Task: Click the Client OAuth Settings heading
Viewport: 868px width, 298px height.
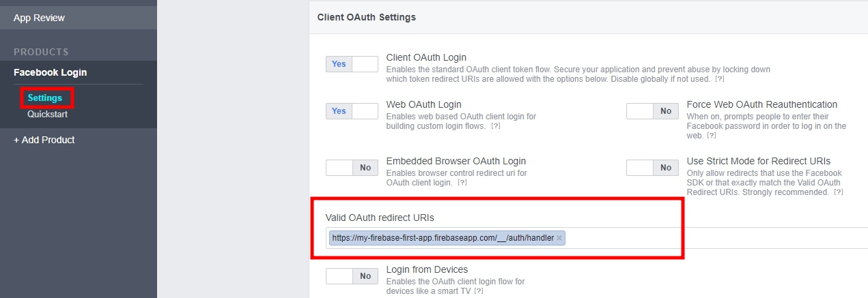Action: click(367, 17)
